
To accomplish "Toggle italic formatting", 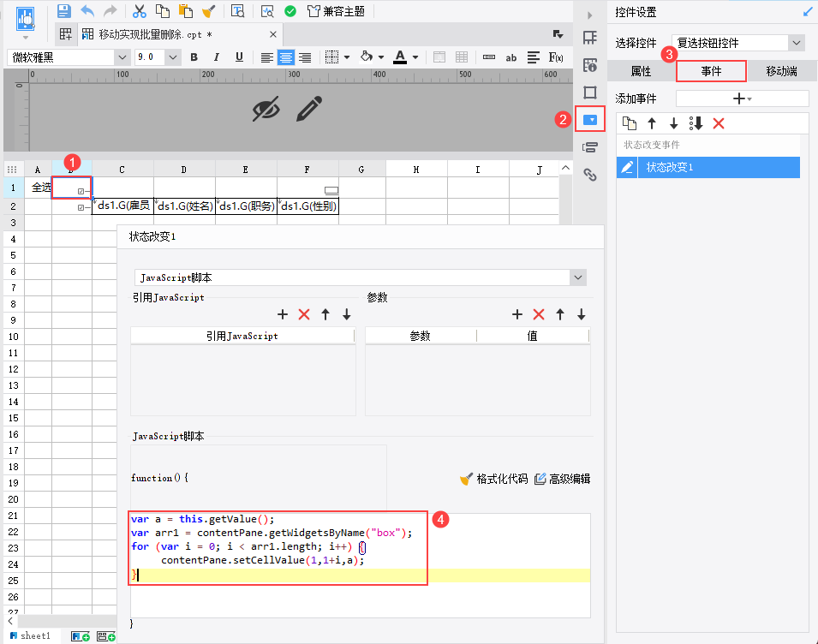I will 217,57.
